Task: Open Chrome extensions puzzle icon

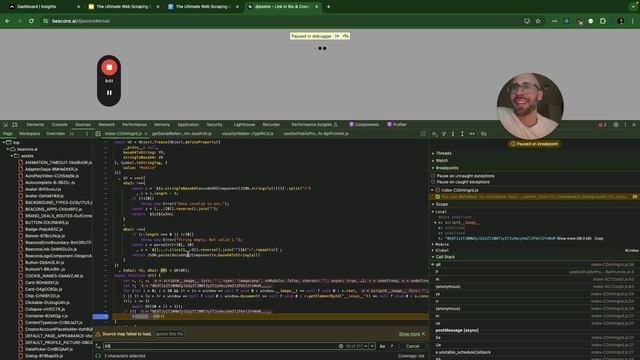Action: click(x=603, y=21)
